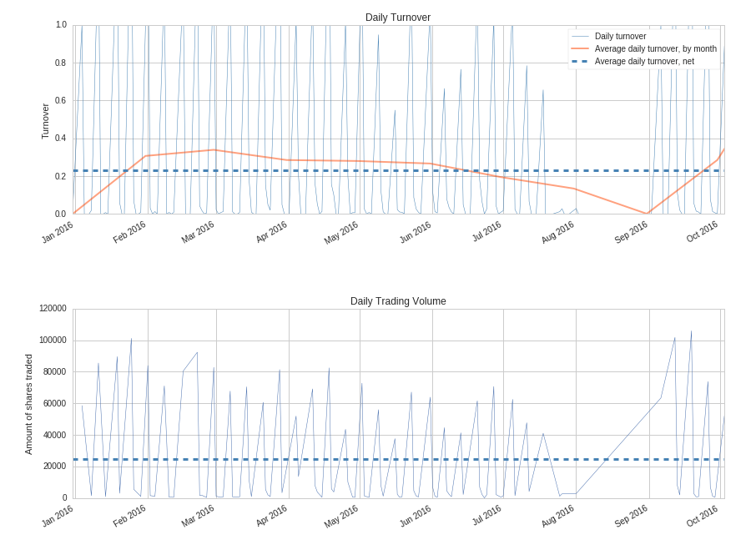This screenshot has height=550, width=756.
Task: Click the 1.0 tick on Turnover axis
Action: (61, 24)
